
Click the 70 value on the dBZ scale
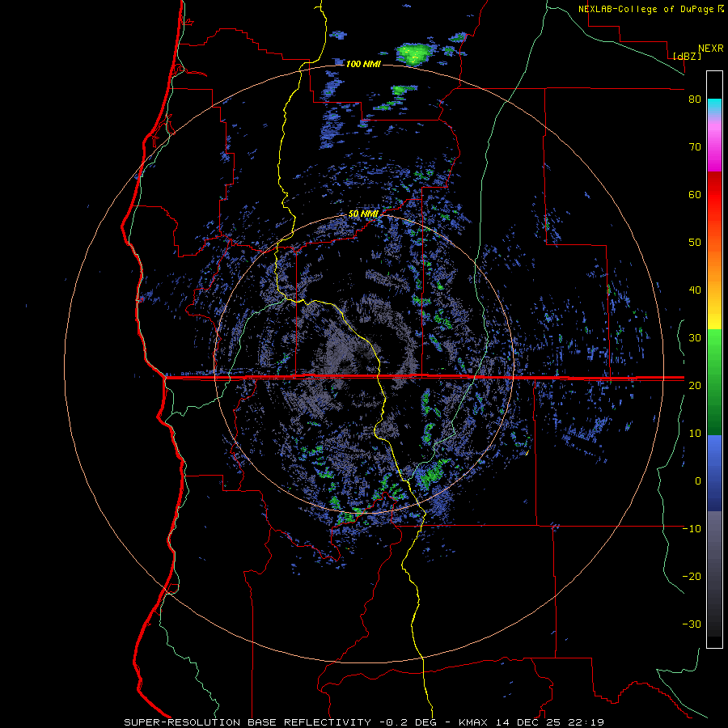coord(695,146)
